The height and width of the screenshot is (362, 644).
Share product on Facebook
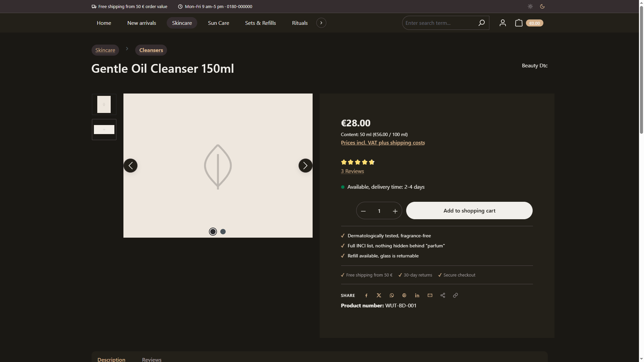click(x=366, y=295)
